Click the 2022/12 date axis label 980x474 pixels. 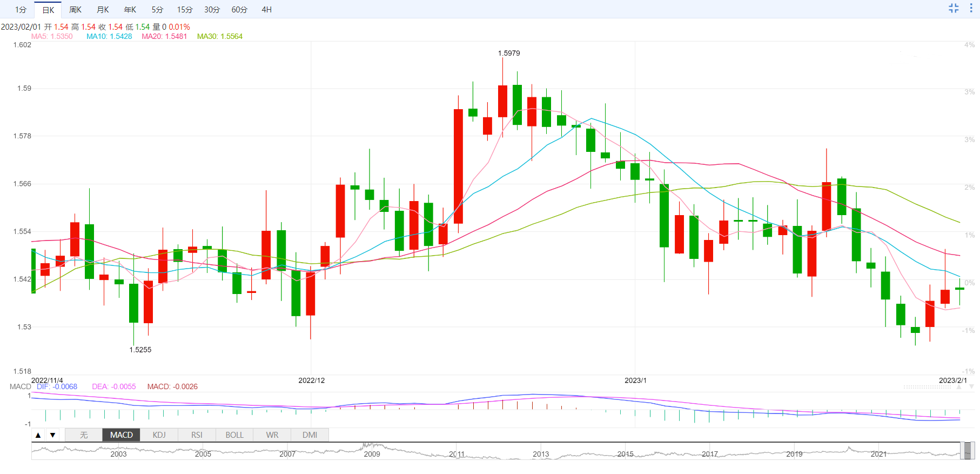[x=312, y=380]
